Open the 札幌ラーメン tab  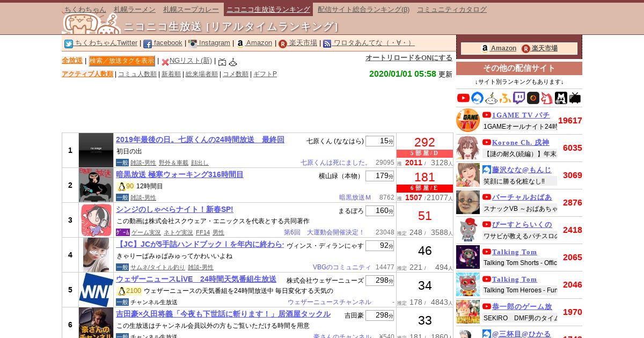pos(135,9)
